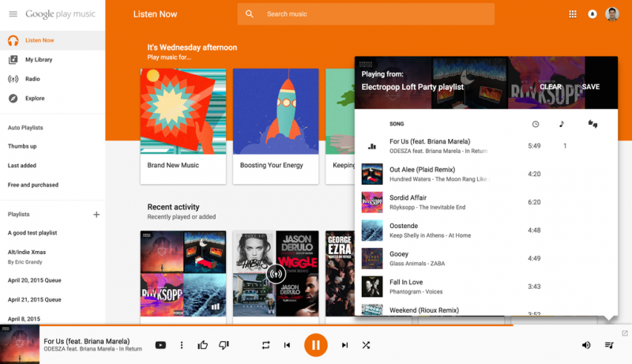The image size is (632, 364).
Task: Skip to next track
Action: click(344, 345)
